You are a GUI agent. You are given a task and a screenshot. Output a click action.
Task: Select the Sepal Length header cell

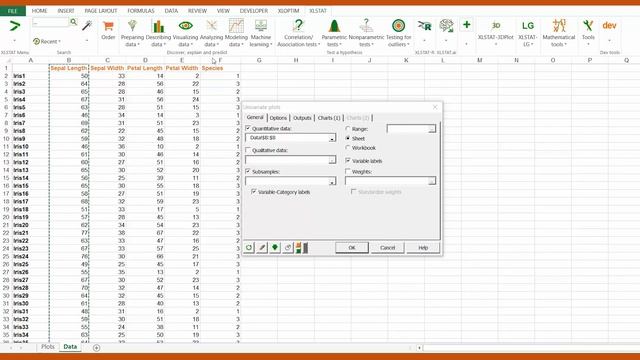pos(69,68)
